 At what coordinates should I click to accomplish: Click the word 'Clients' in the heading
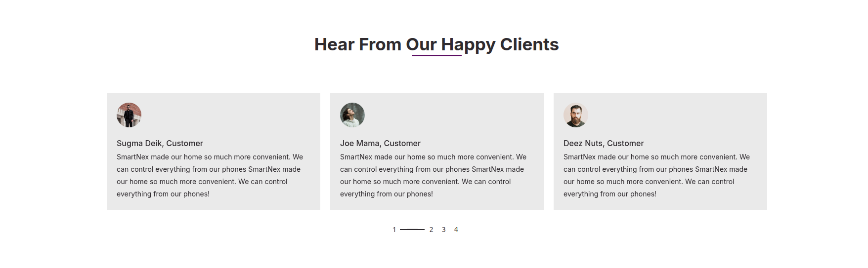pos(529,44)
